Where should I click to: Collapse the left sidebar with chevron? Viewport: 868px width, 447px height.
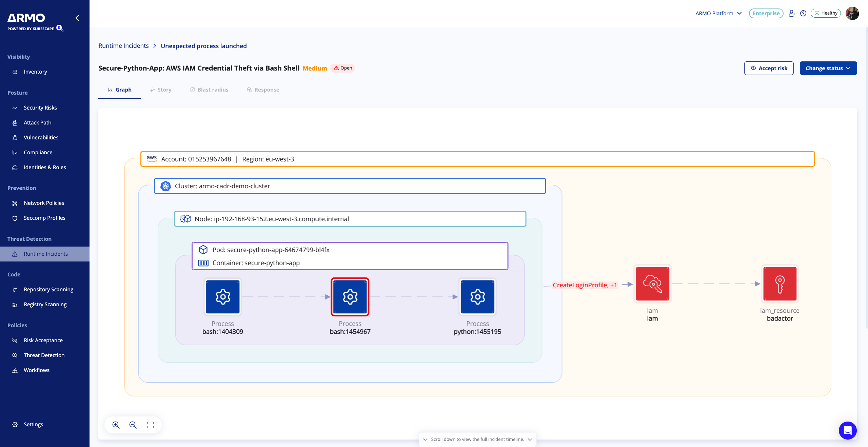[x=77, y=18]
